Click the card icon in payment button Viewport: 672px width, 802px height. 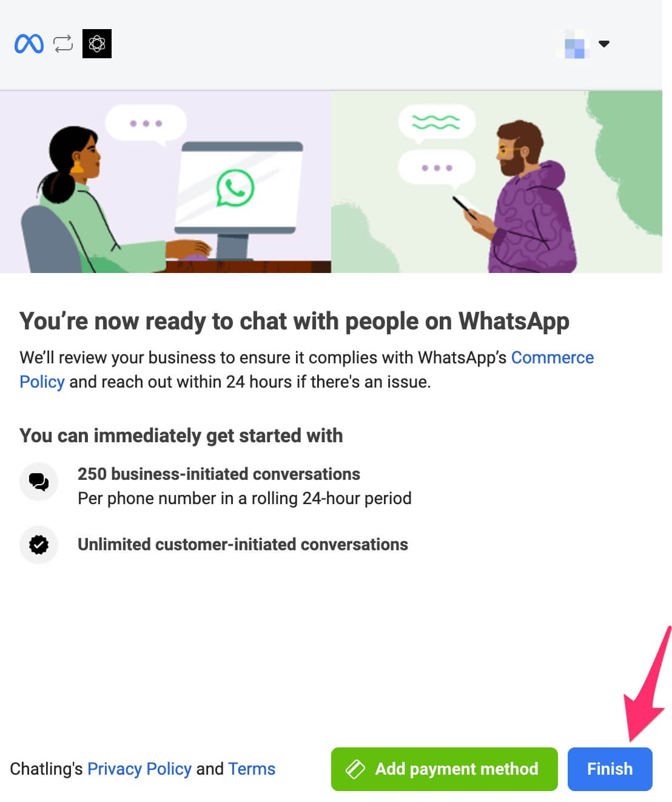355,769
